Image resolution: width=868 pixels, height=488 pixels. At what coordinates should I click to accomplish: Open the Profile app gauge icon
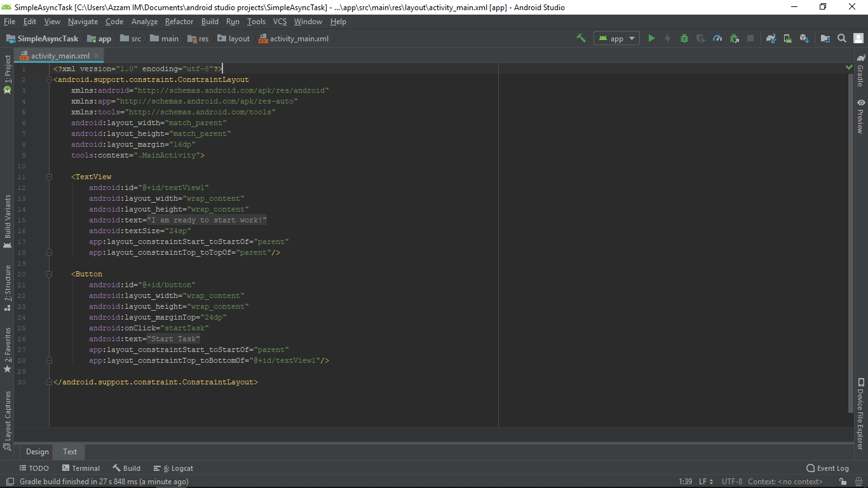pyautogui.click(x=717, y=38)
